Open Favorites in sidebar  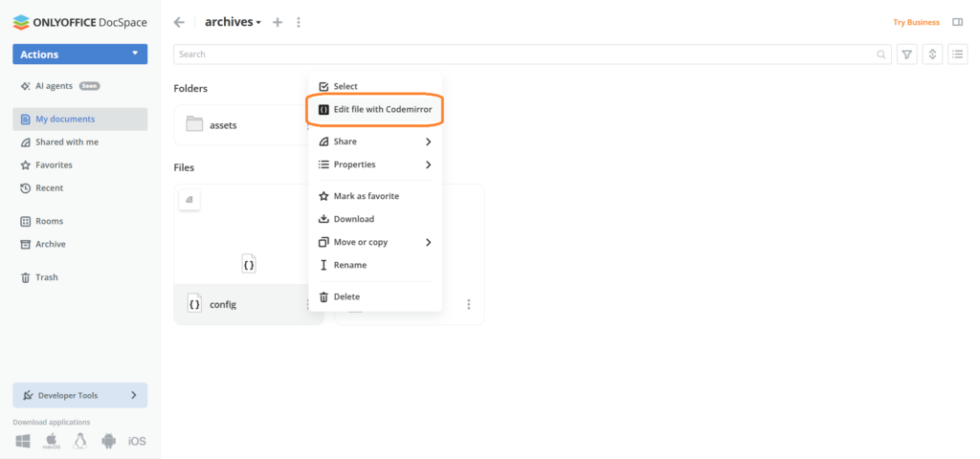(54, 165)
